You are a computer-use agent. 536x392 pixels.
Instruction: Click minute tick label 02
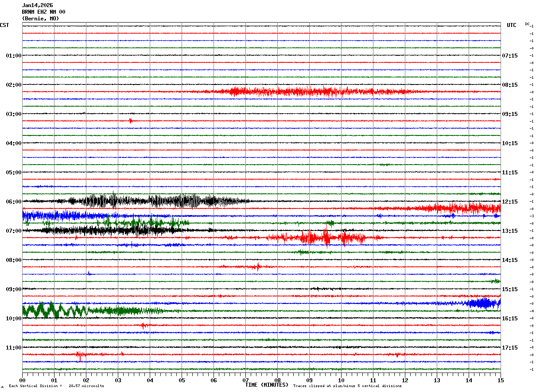click(86, 380)
